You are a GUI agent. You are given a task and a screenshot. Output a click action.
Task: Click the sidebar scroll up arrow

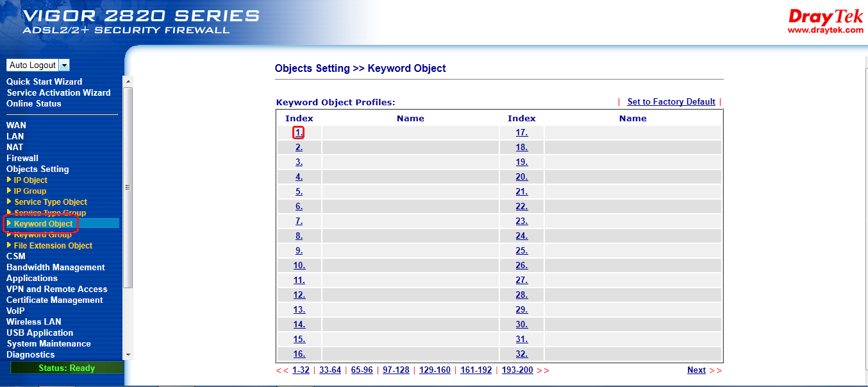128,82
